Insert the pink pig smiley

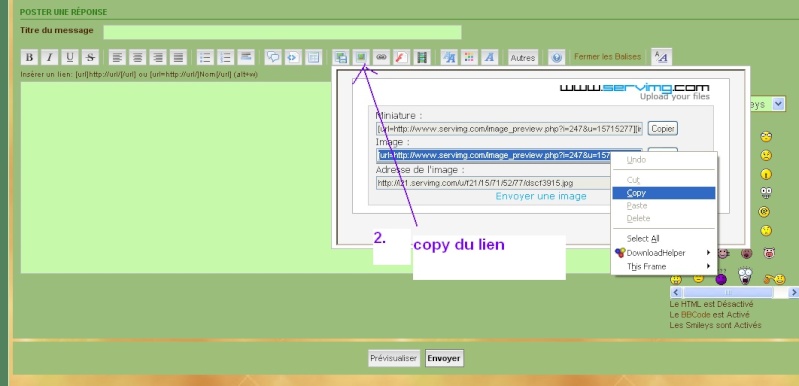click(769, 253)
